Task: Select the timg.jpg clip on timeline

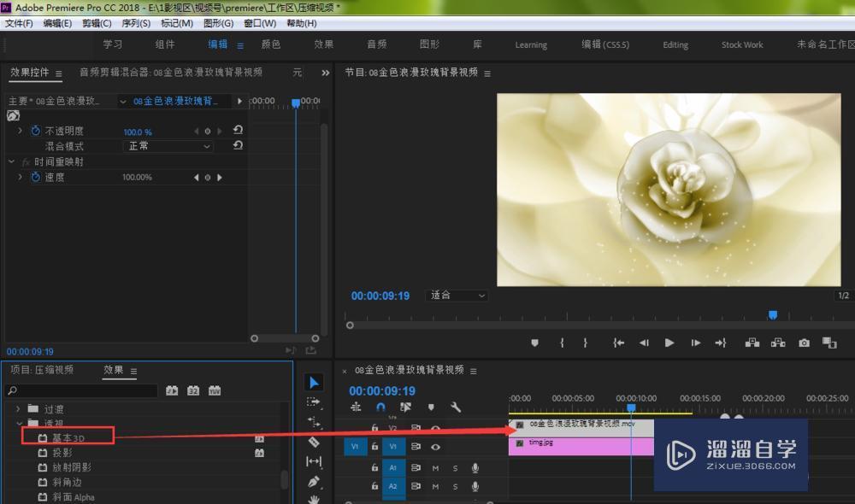Action: (581, 446)
